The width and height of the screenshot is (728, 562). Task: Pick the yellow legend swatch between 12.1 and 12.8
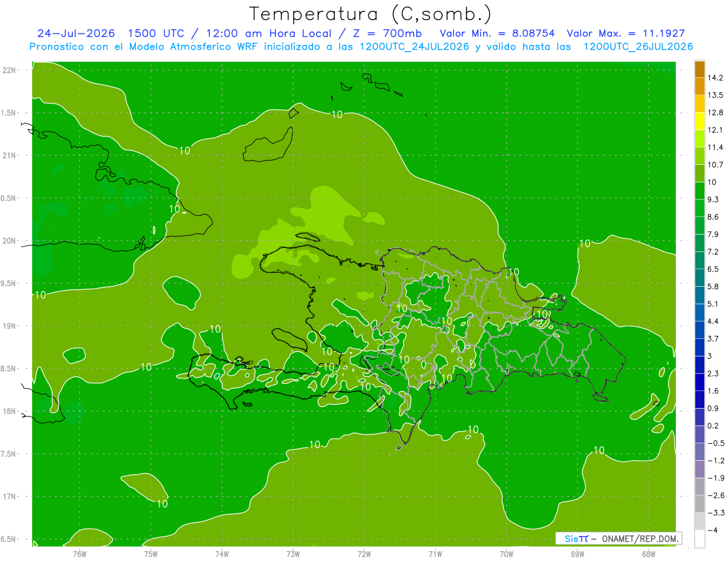[x=699, y=121]
